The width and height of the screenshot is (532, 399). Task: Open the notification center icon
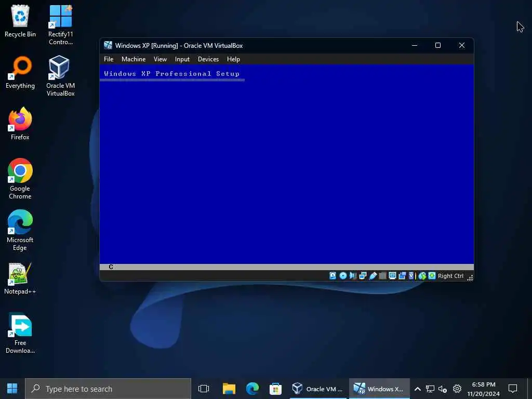513,389
